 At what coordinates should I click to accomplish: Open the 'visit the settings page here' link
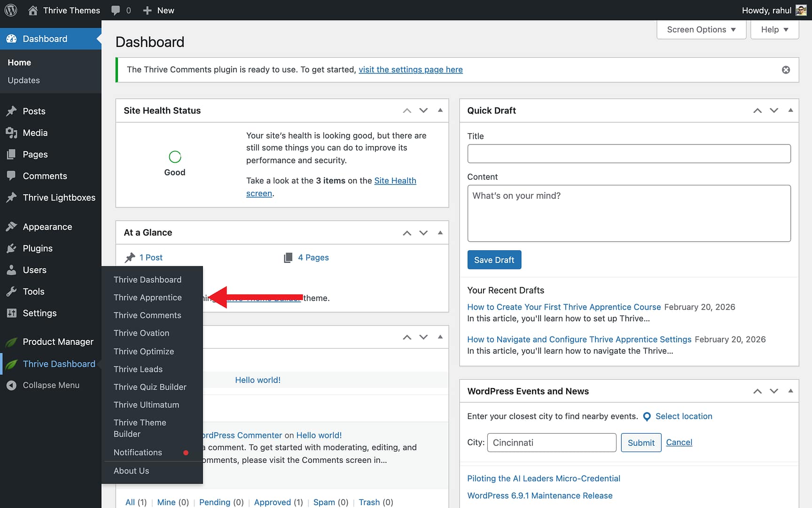pos(410,70)
